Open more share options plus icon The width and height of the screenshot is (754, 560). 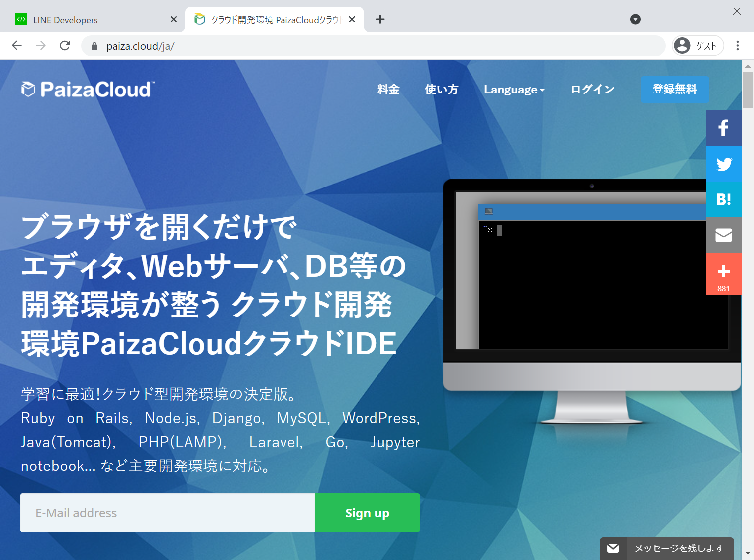pos(723,274)
